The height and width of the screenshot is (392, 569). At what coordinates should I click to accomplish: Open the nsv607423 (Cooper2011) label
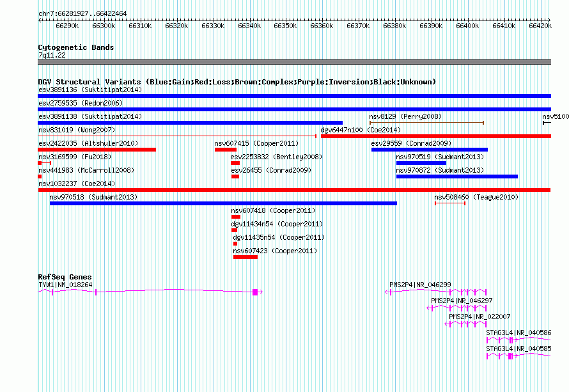tap(275, 251)
